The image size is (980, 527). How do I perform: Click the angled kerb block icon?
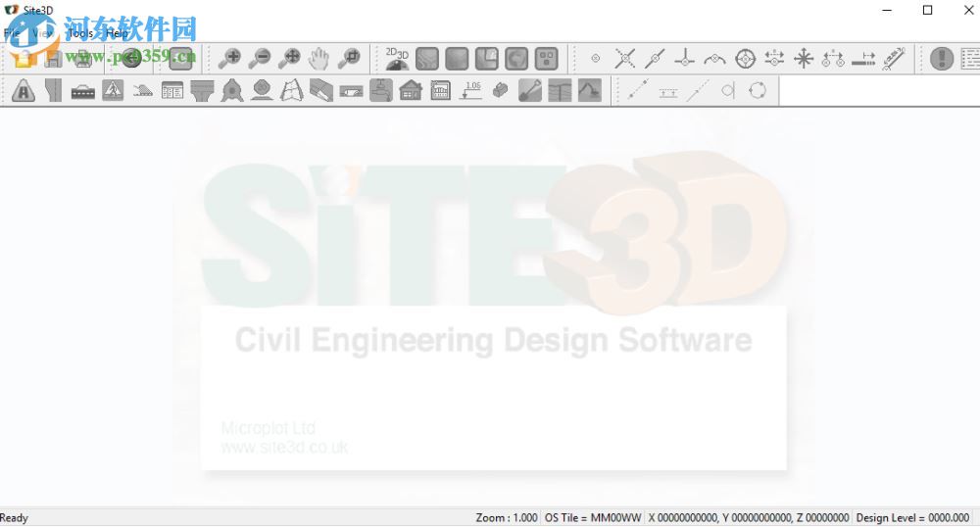click(321, 90)
